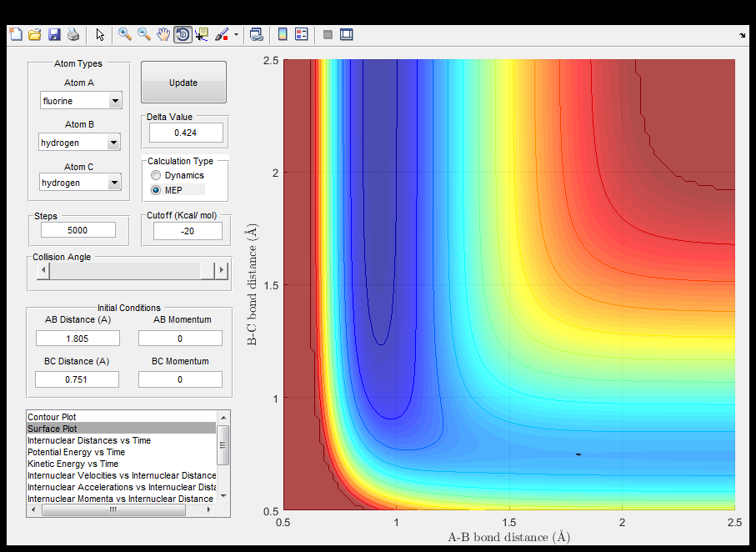This screenshot has width=756, height=552.
Task: Select the Zoom In magnifier tool
Action: coord(125,34)
